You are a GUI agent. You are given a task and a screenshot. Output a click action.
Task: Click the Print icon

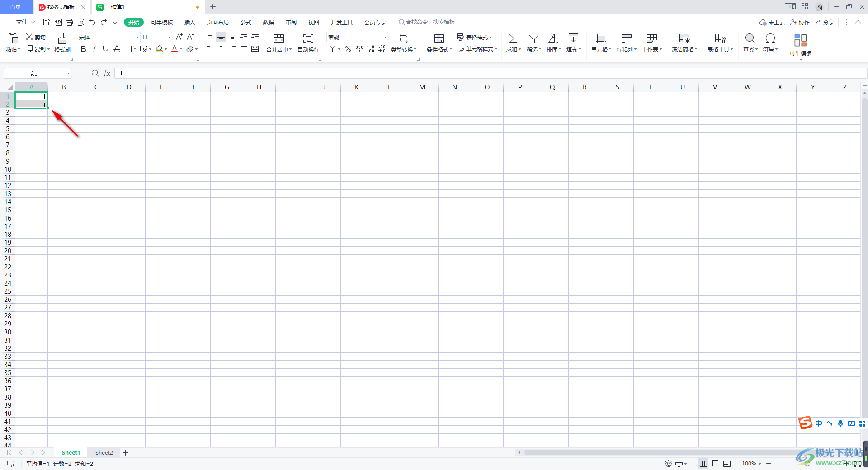[69, 22]
